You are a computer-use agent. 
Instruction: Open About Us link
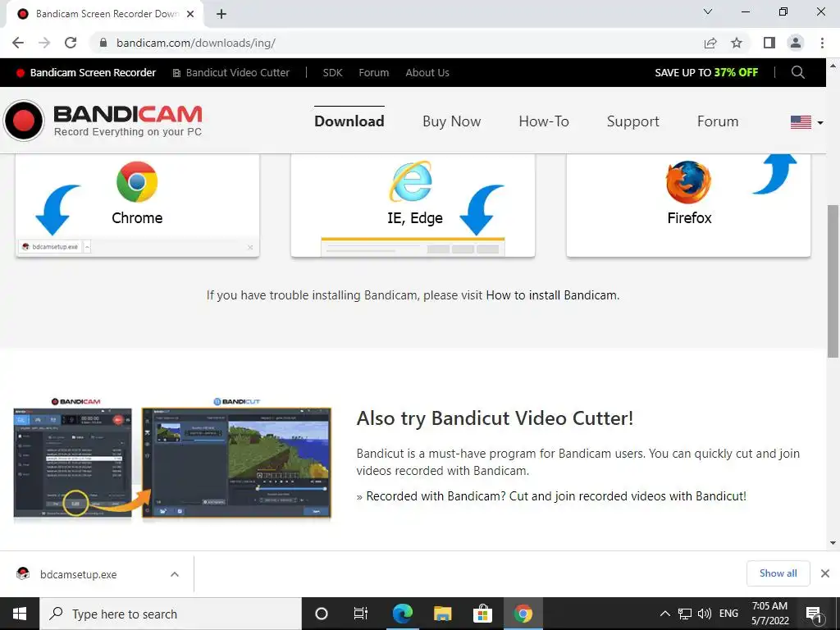[427, 72]
